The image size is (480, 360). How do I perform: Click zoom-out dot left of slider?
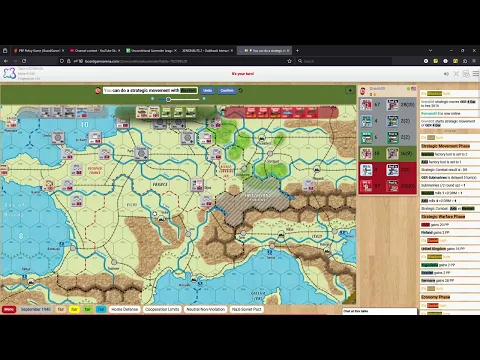coord(153,99)
